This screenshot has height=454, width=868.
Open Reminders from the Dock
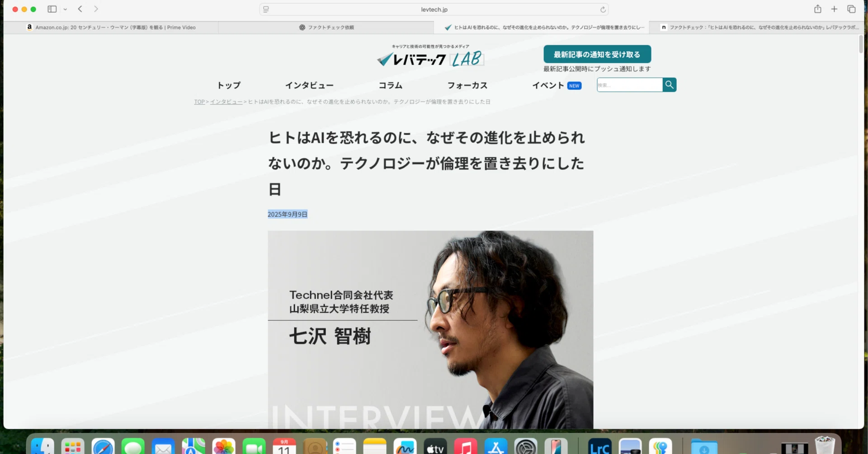coord(344,447)
